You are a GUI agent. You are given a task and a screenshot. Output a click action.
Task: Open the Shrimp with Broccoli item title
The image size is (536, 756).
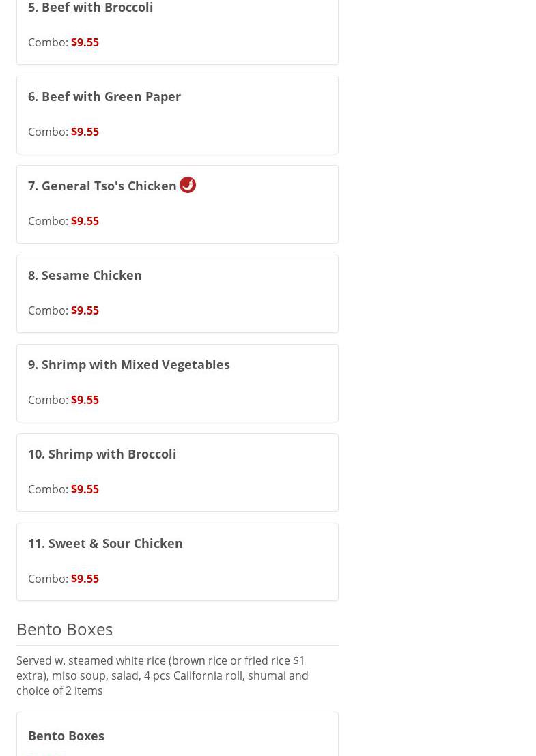point(102,454)
